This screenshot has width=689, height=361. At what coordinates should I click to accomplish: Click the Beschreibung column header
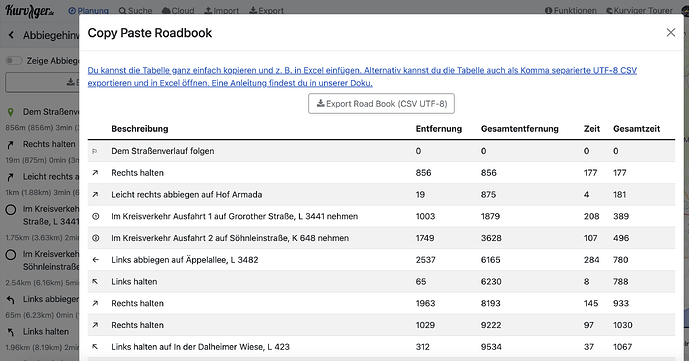(140, 129)
